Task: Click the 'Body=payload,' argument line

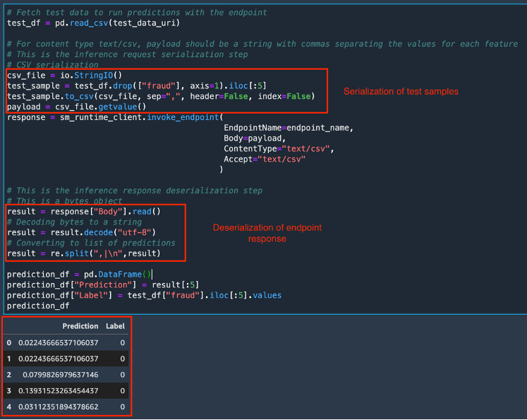Action: click(255, 138)
